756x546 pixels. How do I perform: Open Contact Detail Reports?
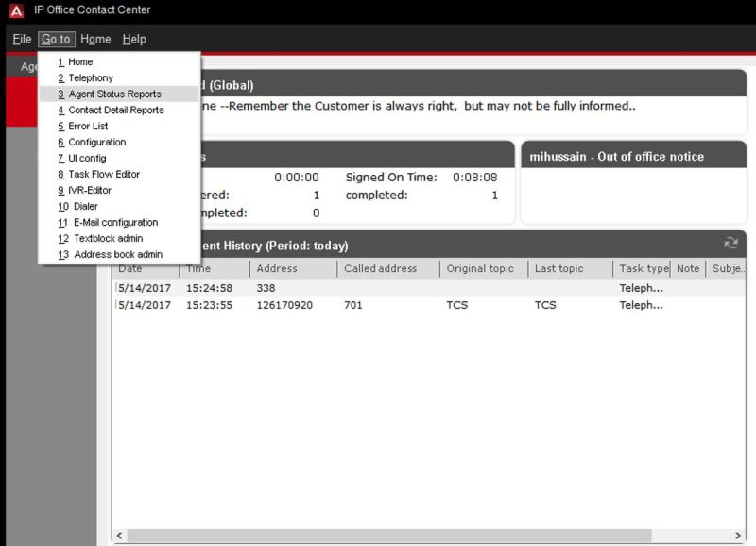click(119, 110)
